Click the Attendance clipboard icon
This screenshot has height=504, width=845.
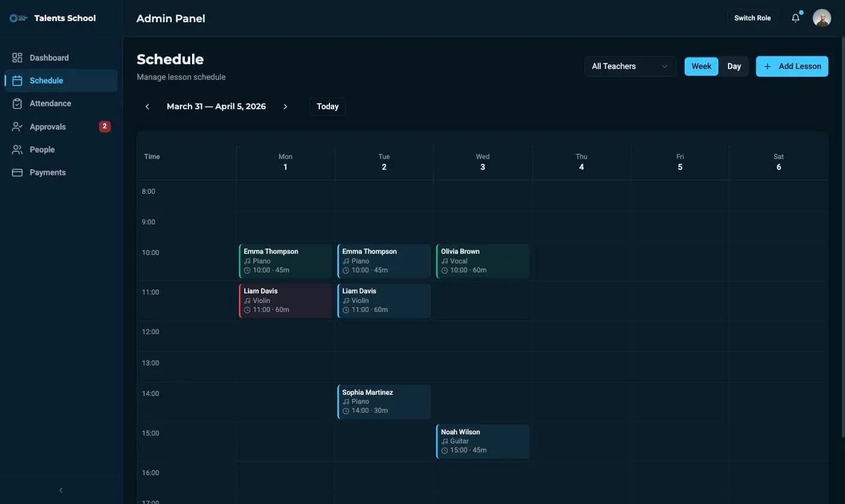click(17, 103)
